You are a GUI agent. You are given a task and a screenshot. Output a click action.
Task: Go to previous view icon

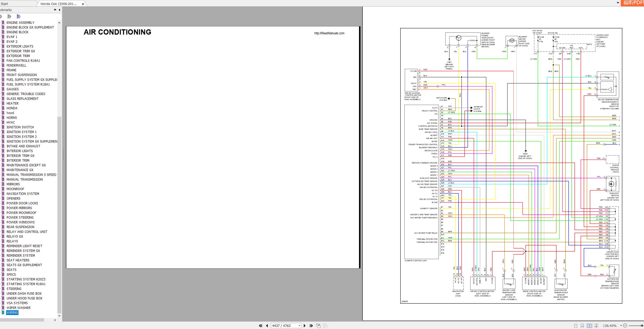318,326
